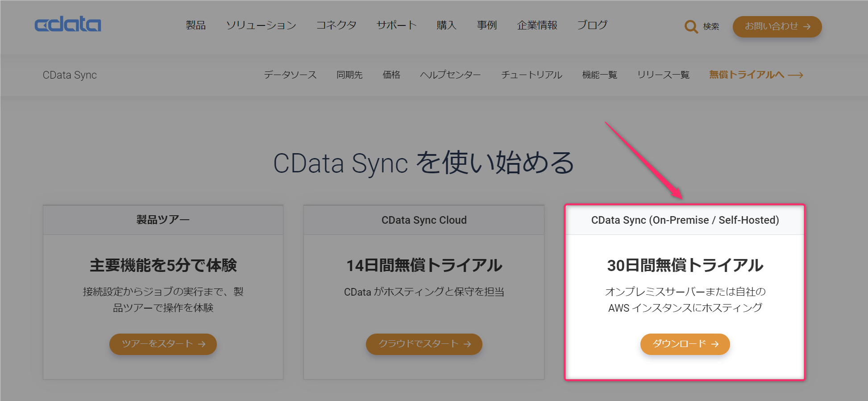
Task: Click the 無償トライアルへ link
Action: 756,75
